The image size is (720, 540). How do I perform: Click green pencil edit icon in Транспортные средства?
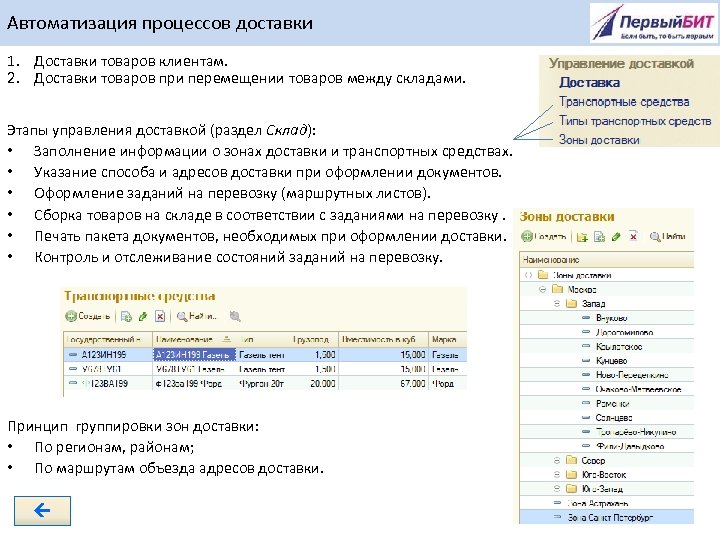143,316
